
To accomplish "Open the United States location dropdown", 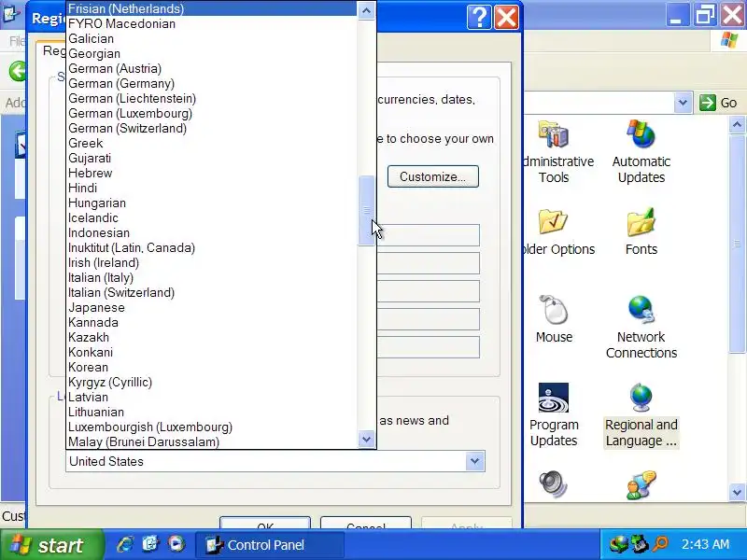I will point(474,461).
